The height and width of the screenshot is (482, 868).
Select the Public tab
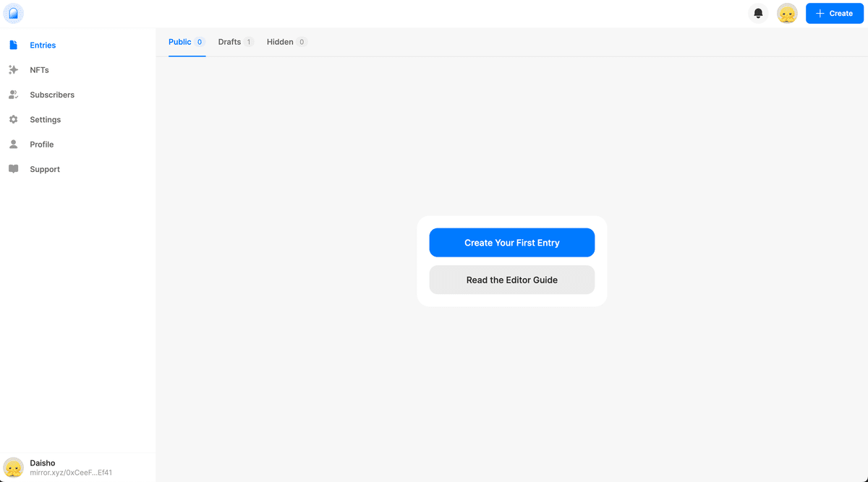coord(179,41)
